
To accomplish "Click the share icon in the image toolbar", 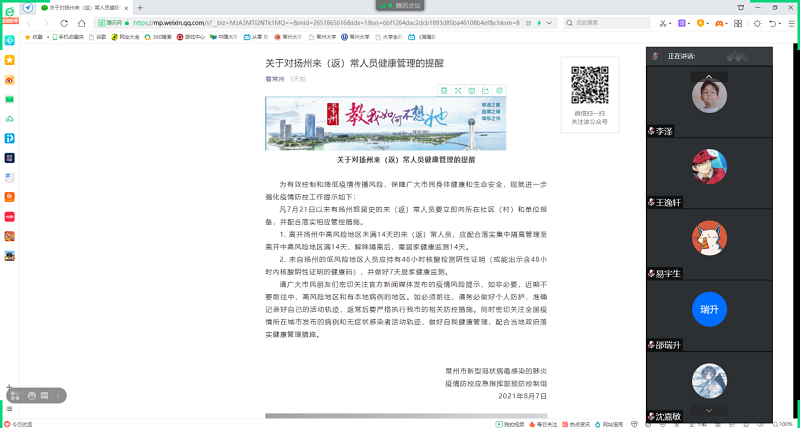I will click(485, 90).
